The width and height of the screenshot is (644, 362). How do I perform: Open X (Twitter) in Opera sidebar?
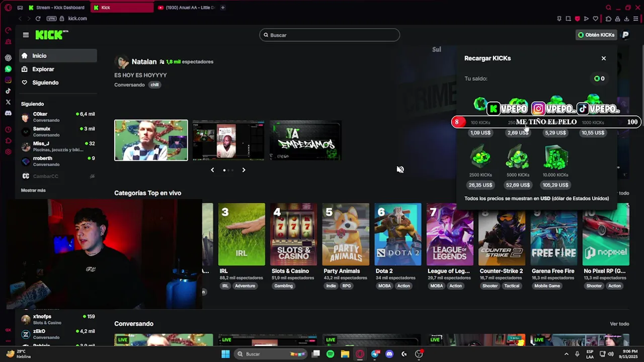8,102
